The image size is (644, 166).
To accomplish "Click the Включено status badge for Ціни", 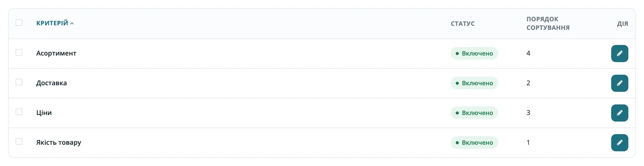I will (x=474, y=113).
